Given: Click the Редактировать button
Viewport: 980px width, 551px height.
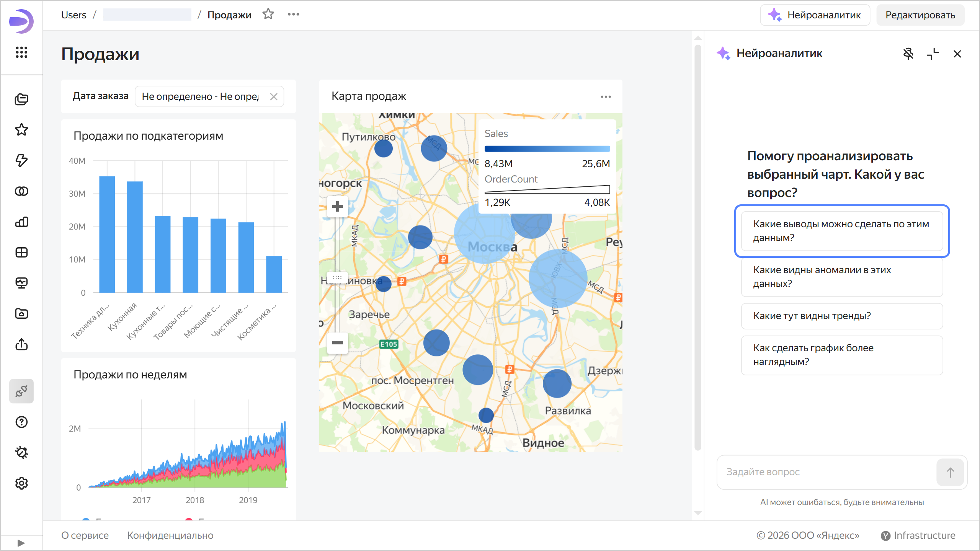Looking at the screenshot, I should [920, 15].
